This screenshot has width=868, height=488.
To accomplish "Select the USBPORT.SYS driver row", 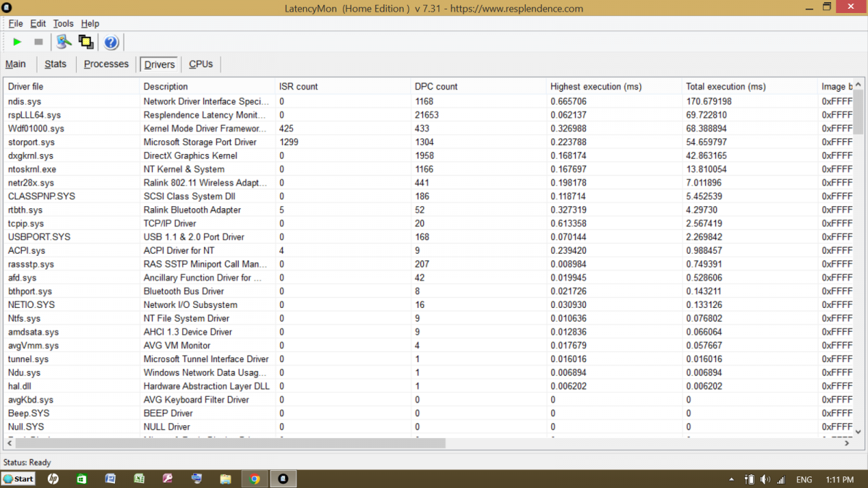I will (428, 237).
